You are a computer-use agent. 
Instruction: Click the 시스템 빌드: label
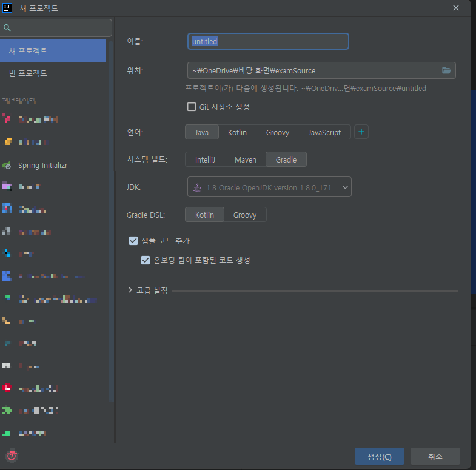[x=147, y=159]
